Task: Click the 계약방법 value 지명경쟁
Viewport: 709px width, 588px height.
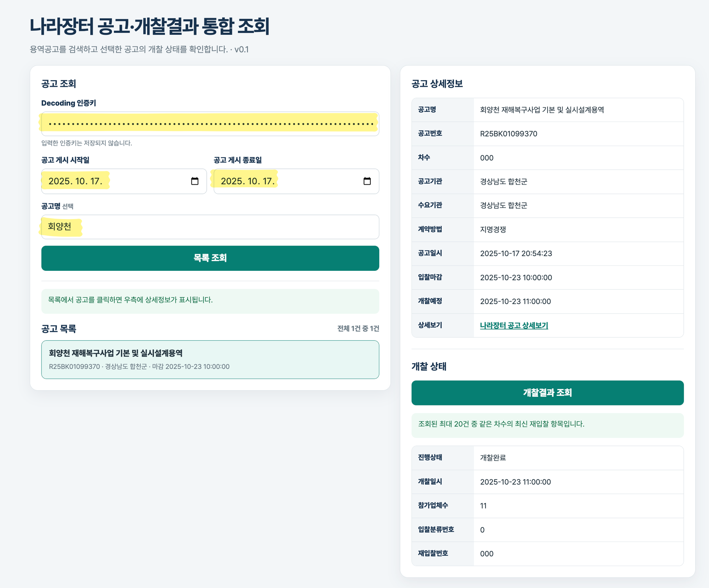Action: [x=493, y=229]
